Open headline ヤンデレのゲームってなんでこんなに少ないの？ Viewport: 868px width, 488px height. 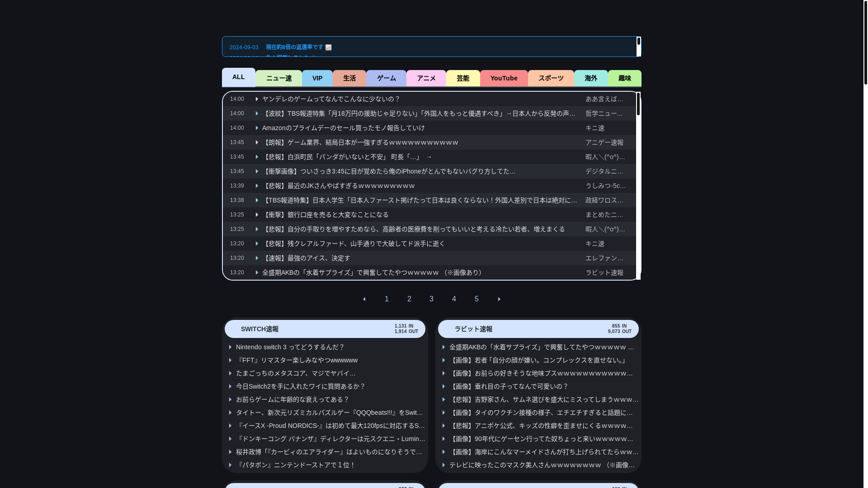pos(331,99)
